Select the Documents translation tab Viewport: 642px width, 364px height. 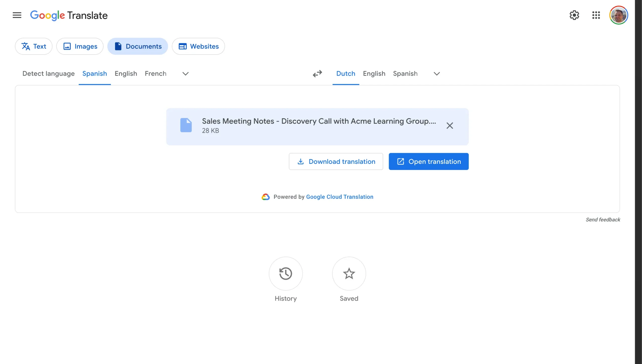[138, 46]
